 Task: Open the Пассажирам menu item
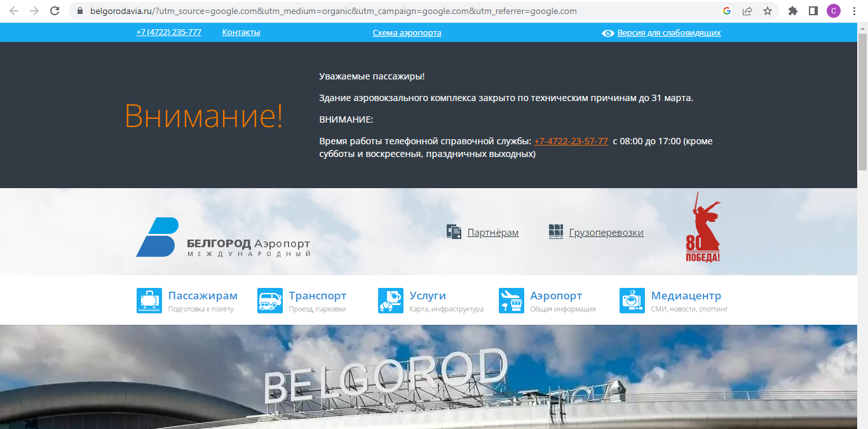pos(203,296)
